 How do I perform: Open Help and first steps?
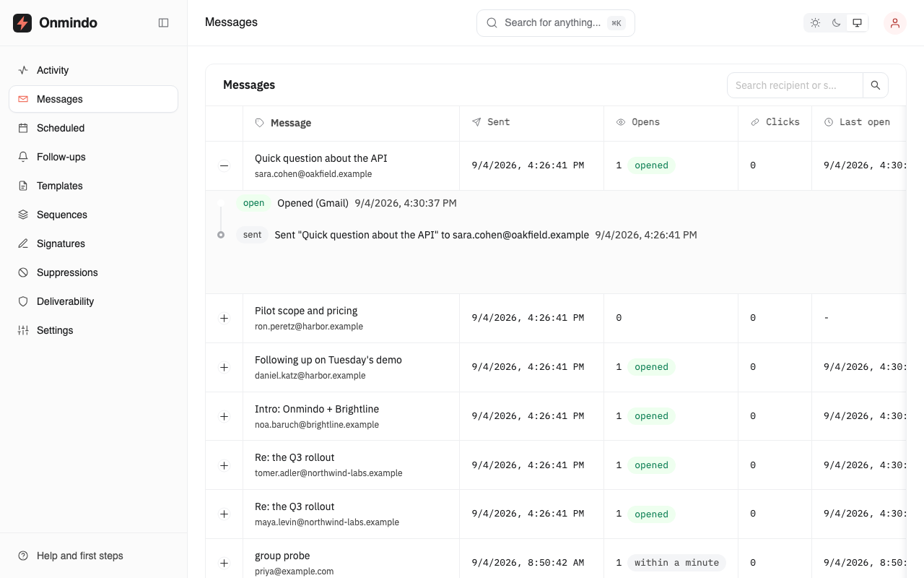[x=94, y=556]
